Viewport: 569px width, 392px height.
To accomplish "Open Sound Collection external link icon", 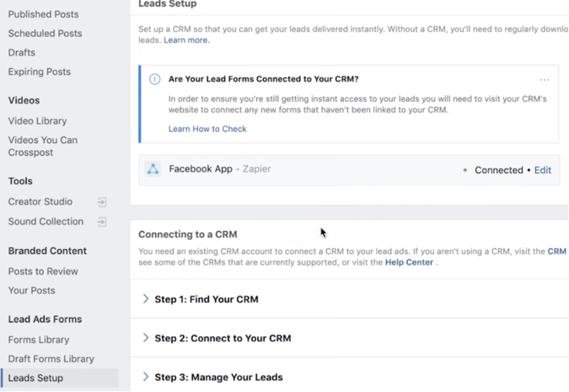I will point(102,222).
